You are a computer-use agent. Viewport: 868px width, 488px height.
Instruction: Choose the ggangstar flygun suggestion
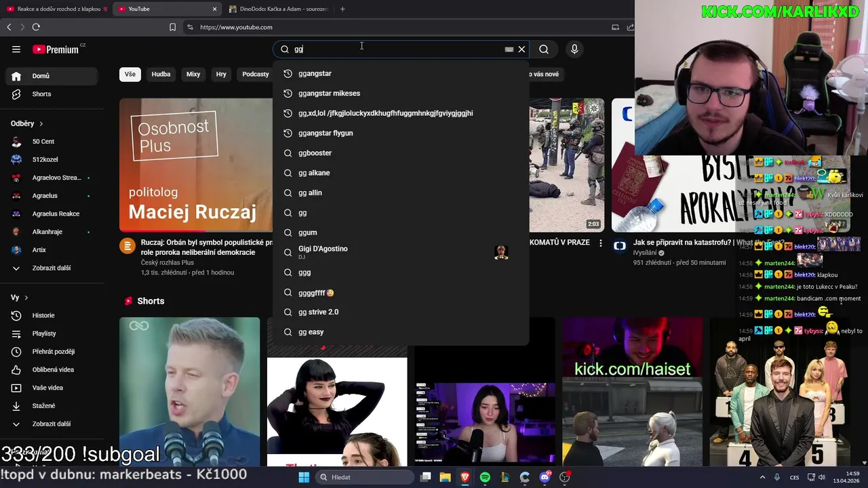[x=401, y=133]
